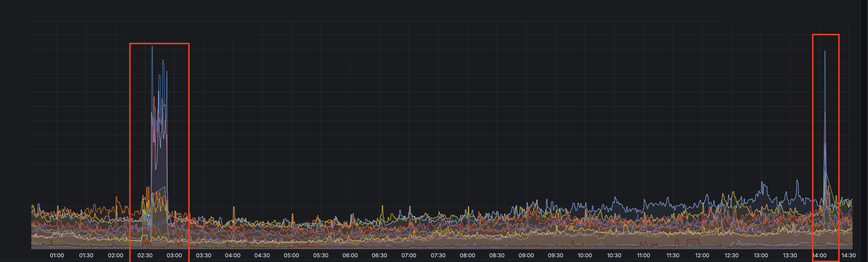The image size is (868, 262).
Task: Click the tallest blue spike peak near 02:30
Action: coord(152,46)
